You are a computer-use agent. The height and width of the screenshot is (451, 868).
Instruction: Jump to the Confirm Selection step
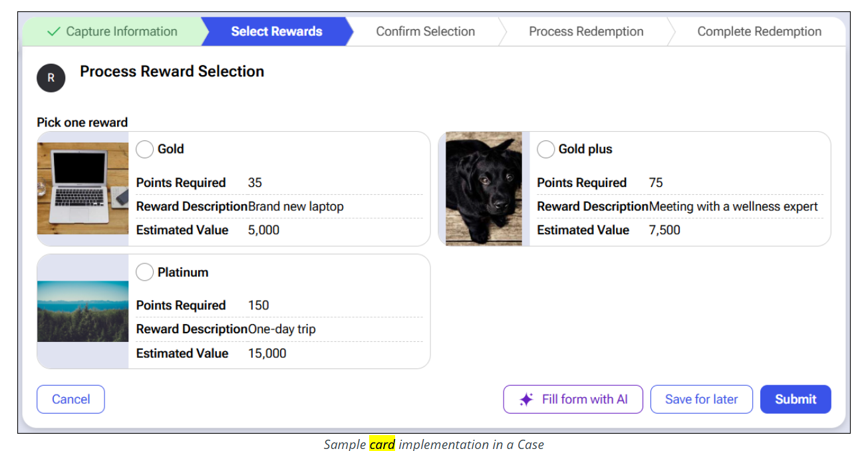pos(425,31)
